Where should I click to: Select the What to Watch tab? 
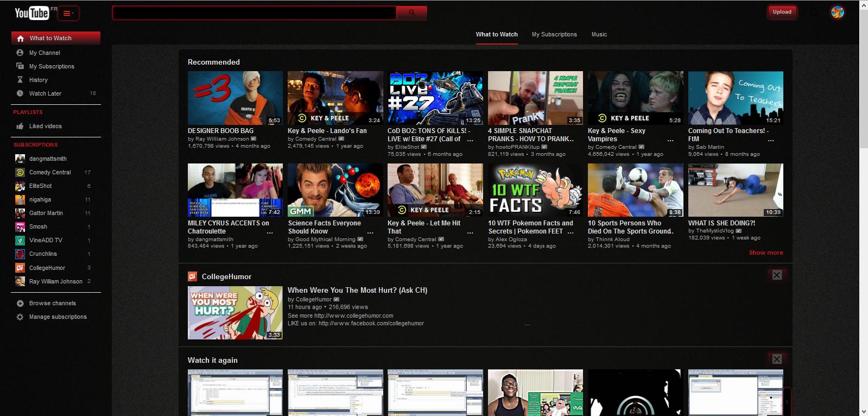tap(497, 34)
